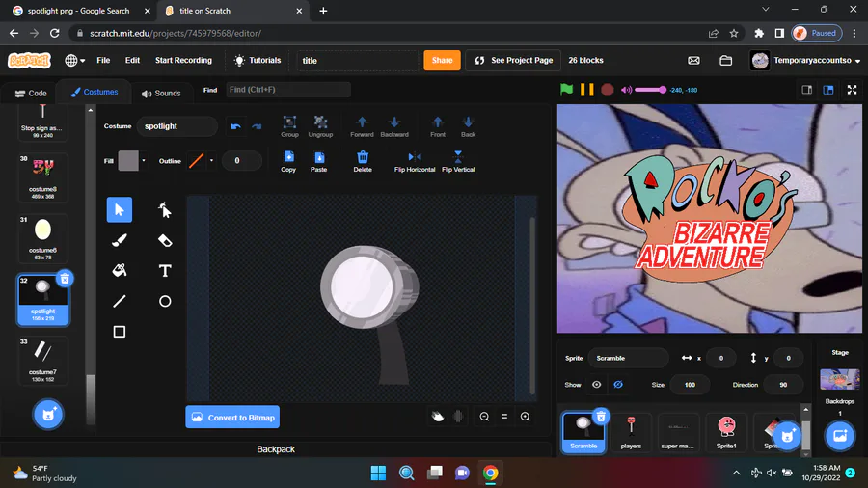
Task: Click the orange Share button
Action: 442,61
